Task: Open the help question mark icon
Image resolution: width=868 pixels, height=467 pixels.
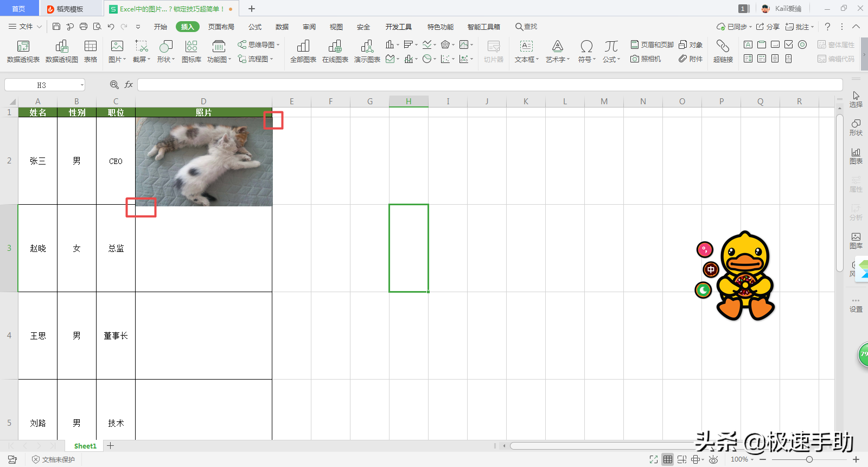Action: coord(827,27)
